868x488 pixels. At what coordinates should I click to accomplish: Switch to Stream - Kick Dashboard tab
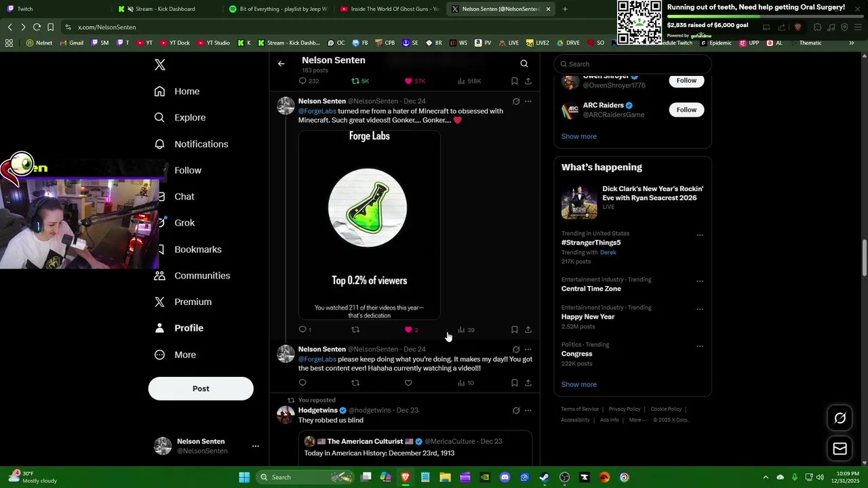(165, 9)
